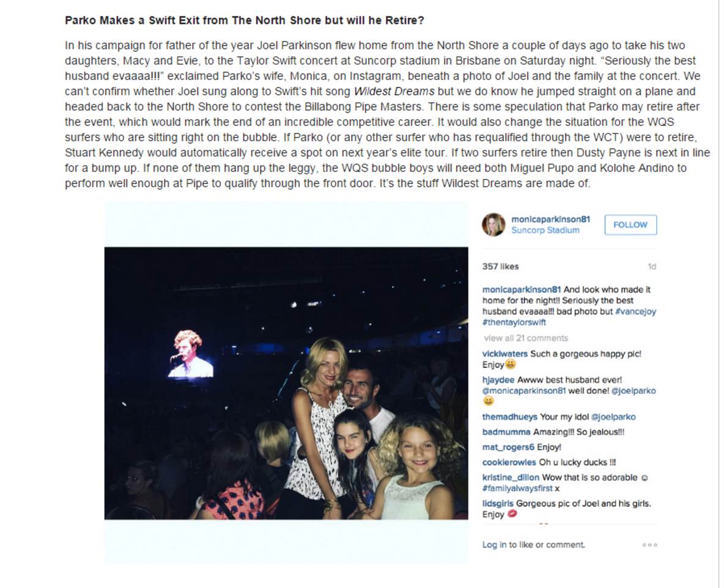Open commenter mat_rogers6's profile
The image size is (724, 588).
[508, 447]
